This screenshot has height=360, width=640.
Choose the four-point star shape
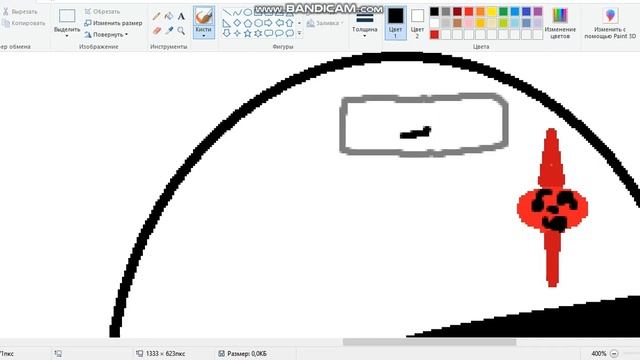(237, 33)
